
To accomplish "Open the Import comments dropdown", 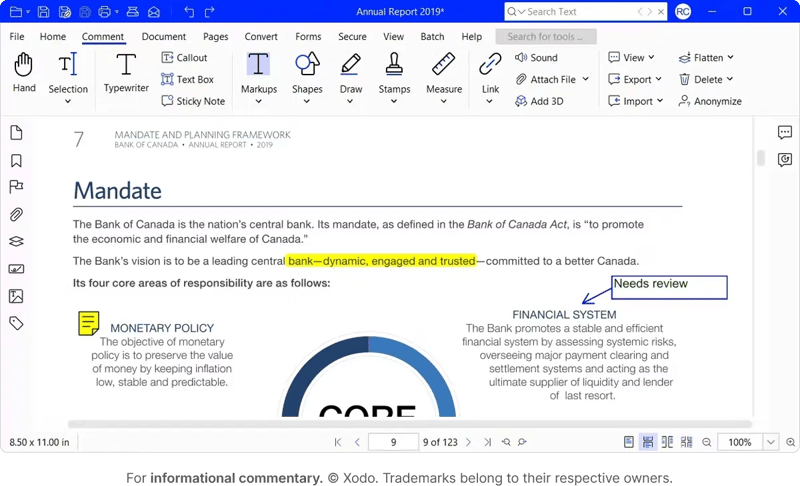I will pos(660,101).
